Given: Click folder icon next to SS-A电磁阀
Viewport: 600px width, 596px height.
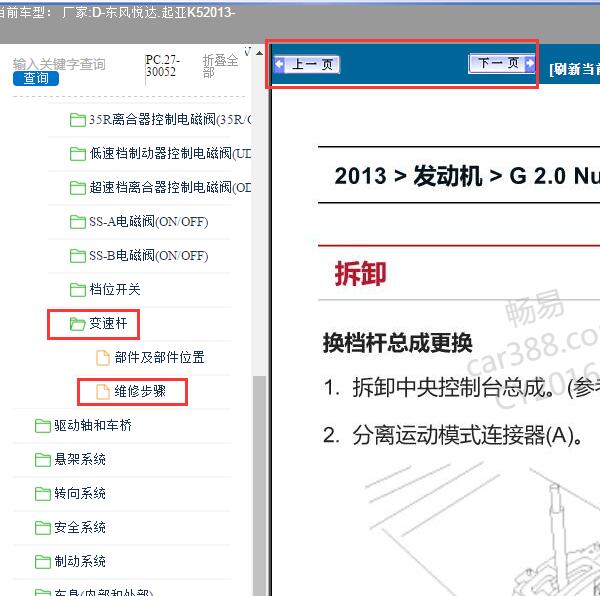Looking at the screenshot, I should pyautogui.click(x=78, y=222).
